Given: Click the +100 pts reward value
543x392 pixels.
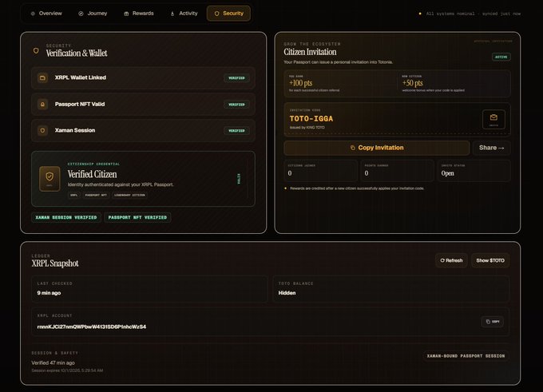Looking at the screenshot, I should (300, 83).
